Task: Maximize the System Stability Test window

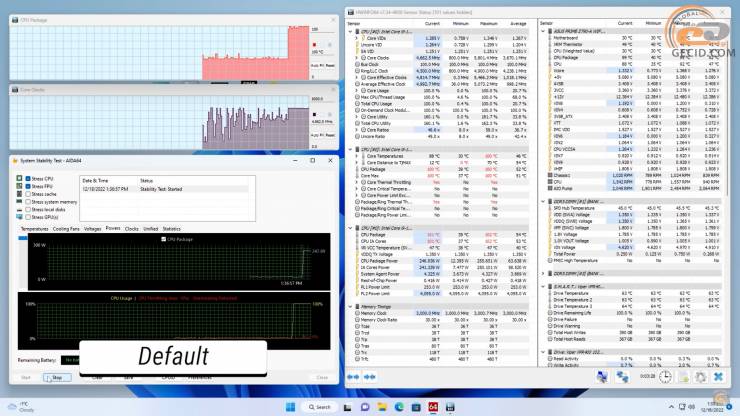Action: click(x=312, y=161)
